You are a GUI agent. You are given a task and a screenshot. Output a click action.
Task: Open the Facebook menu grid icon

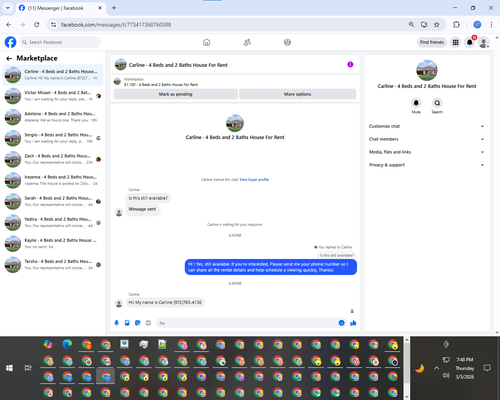(x=455, y=42)
